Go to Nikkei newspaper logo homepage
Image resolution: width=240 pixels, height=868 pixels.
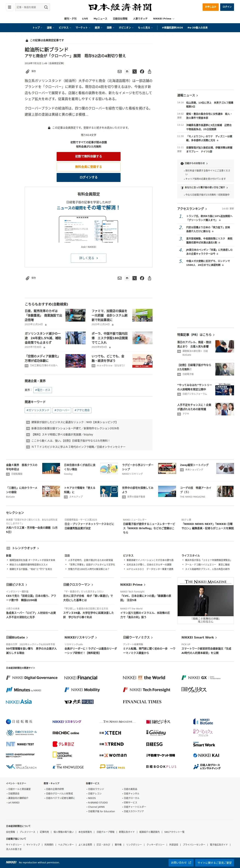coord(120,7)
